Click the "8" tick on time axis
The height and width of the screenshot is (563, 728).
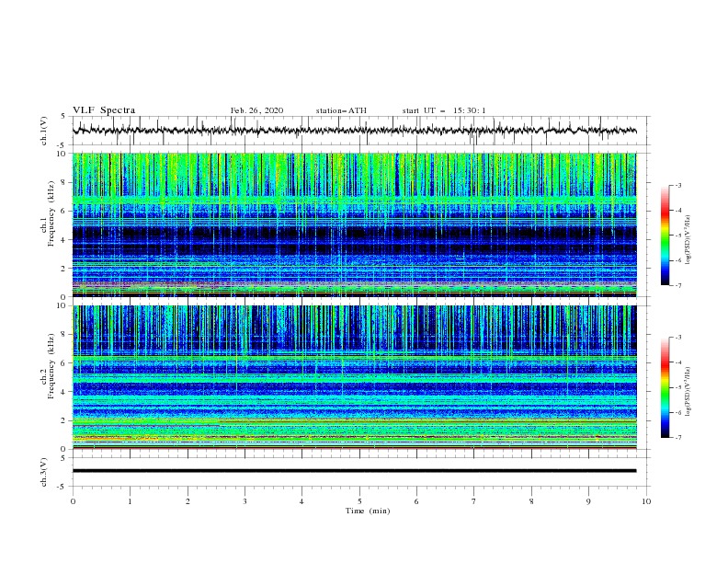point(531,501)
